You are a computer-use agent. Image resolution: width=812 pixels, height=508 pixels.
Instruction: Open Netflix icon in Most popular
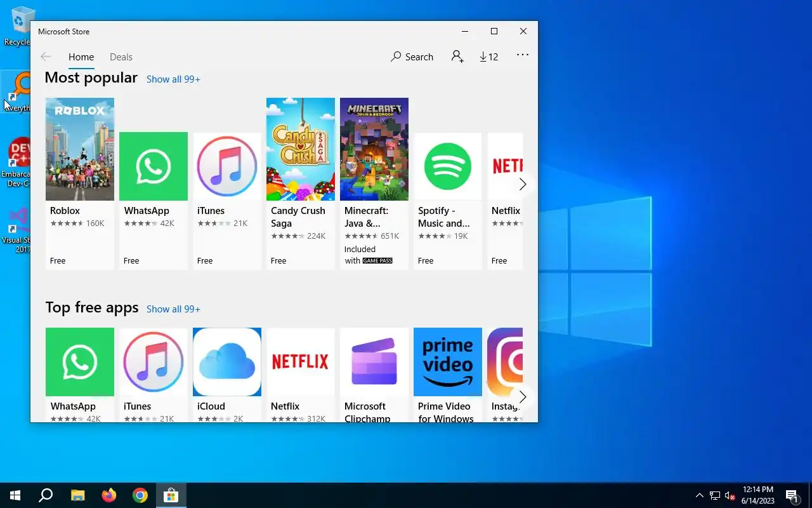pos(505,166)
